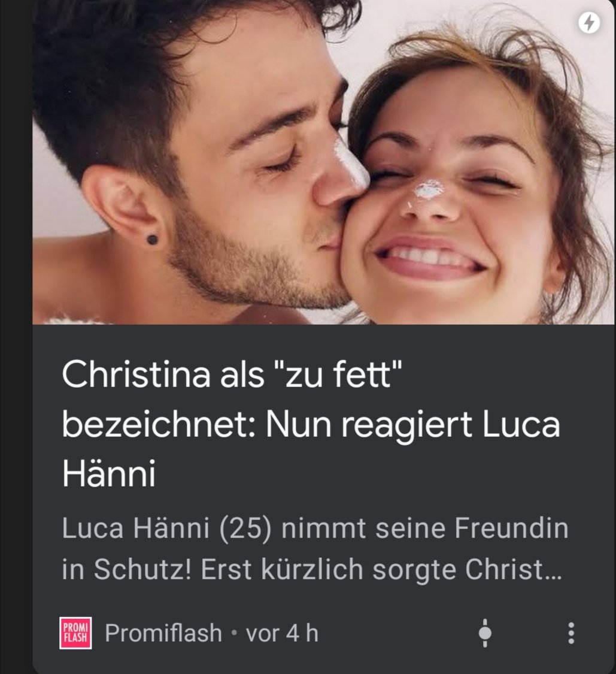The image size is (616, 674).
Task: Click the man's black ear stud
Action: (152, 240)
